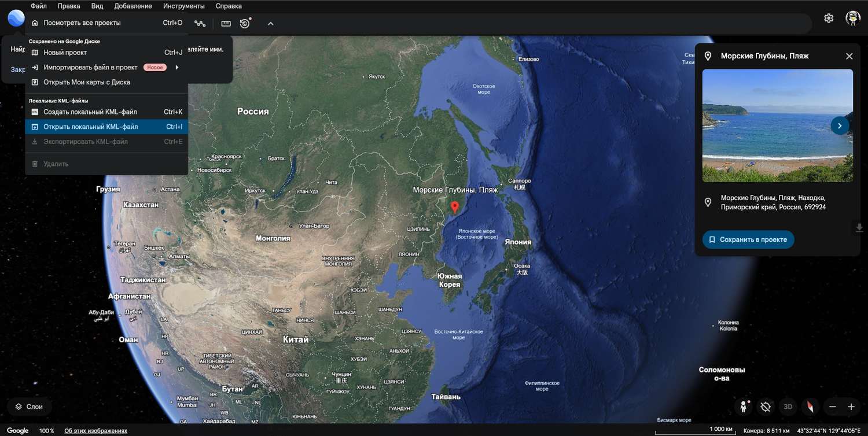
Task: Click the Китай country label
Action: (296, 339)
